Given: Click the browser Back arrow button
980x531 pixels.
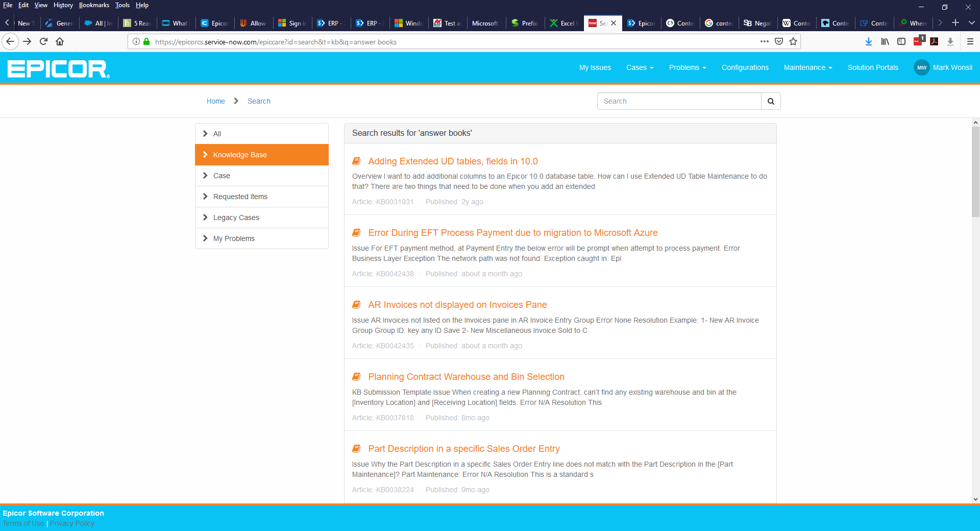Looking at the screenshot, I should coord(10,41).
